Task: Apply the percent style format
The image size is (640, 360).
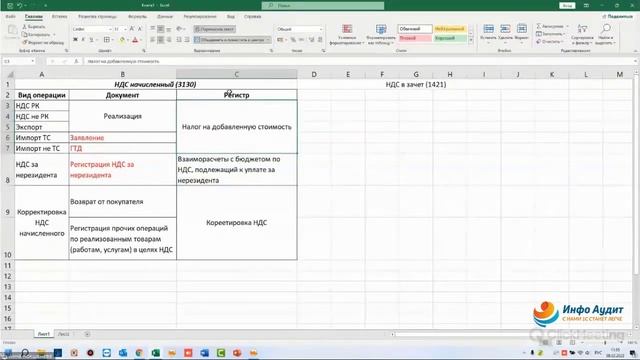Action: pyautogui.click(x=293, y=40)
